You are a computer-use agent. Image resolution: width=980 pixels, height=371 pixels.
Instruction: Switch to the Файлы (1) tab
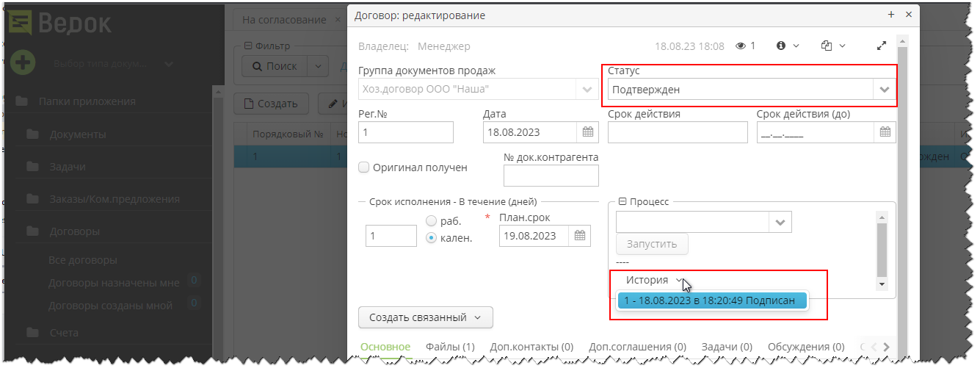click(x=450, y=347)
